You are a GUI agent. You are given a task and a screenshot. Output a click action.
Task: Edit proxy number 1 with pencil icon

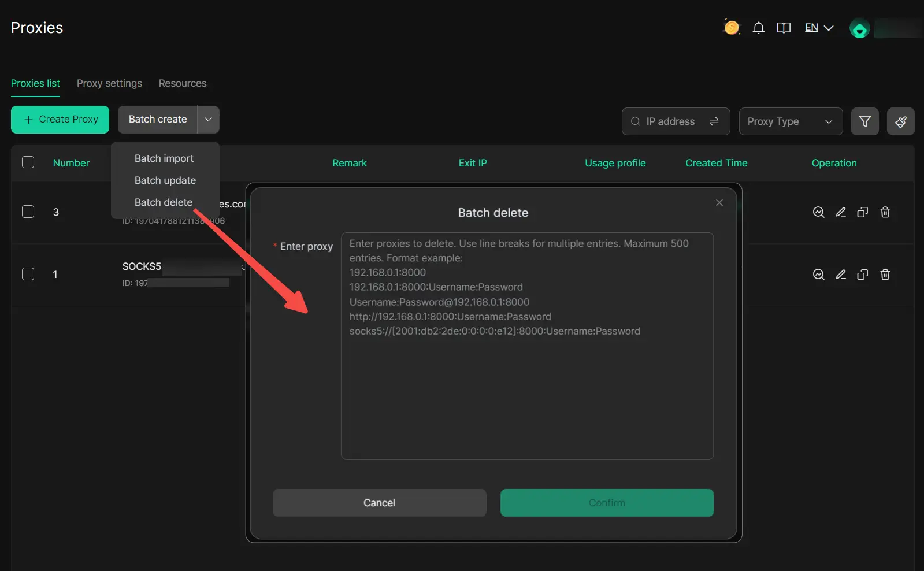pos(841,275)
